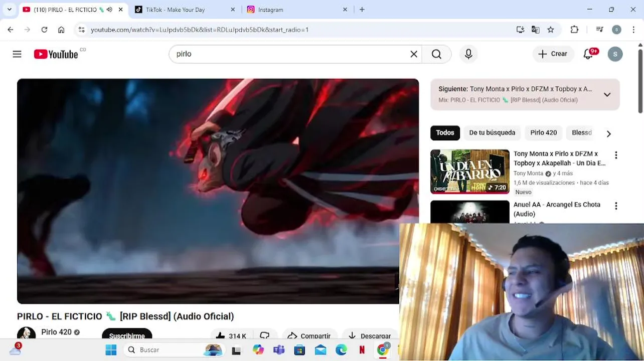Open options for Anuel AA video
The width and height of the screenshot is (644, 361).
(x=616, y=206)
